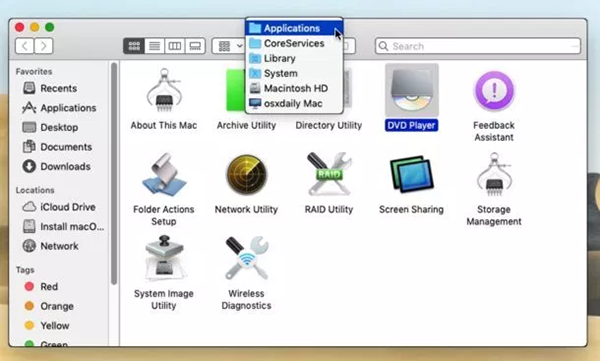The width and height of the screenshot is (600, 361).
Task: Select the Screen Sharing icon
Action: (x=411, y=174)
